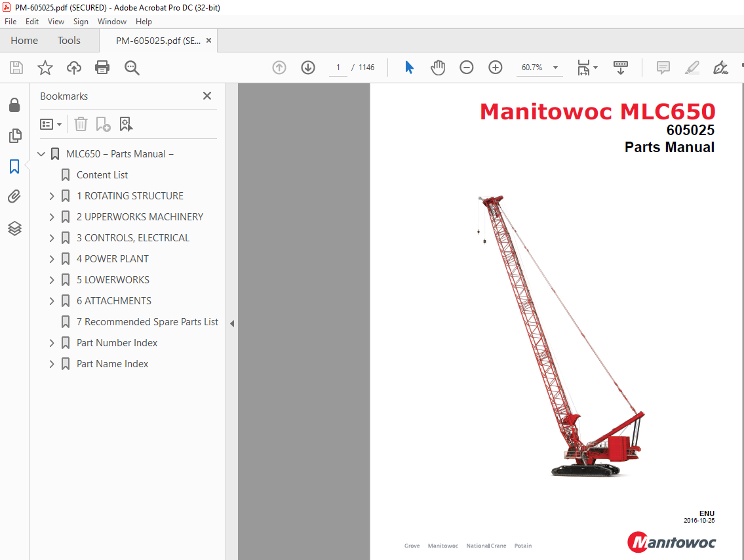Click the upload to cloud icon
Viewport: 744px width, 560px height.
tap(73, 68)
